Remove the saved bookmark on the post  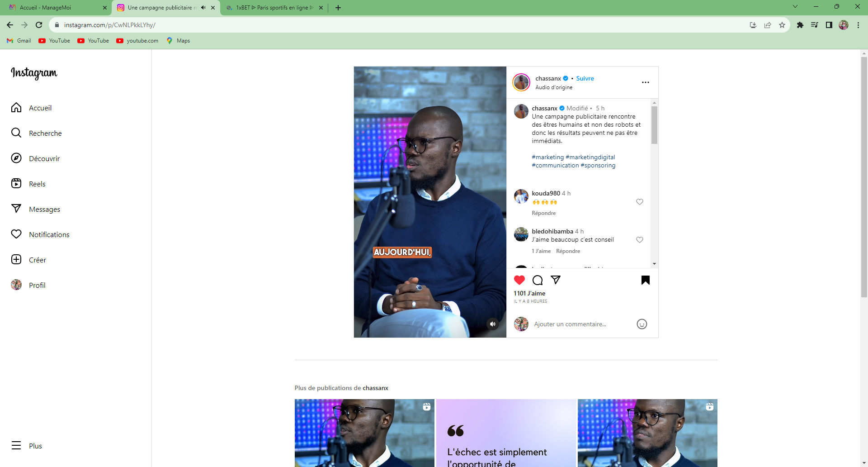[x=646, y=280]
